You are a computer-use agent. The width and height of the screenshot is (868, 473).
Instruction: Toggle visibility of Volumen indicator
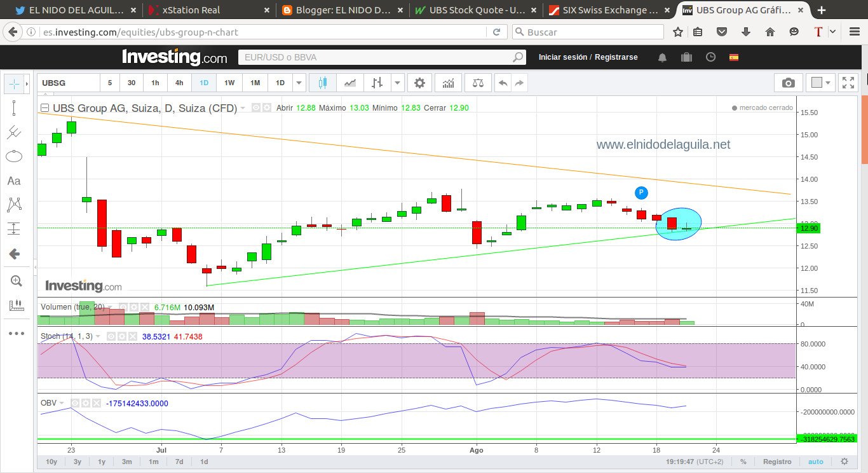coord(123,307)
